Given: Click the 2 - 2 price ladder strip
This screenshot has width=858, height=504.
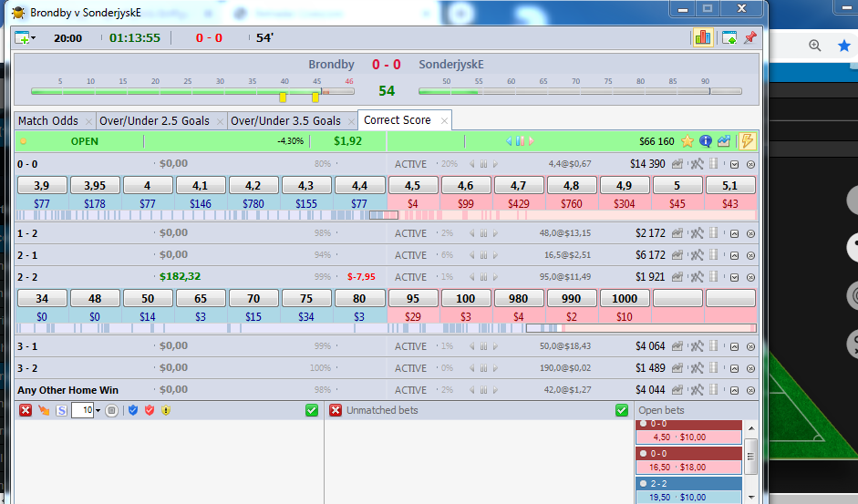Looking at the screenshot, I should coord(386,328).
